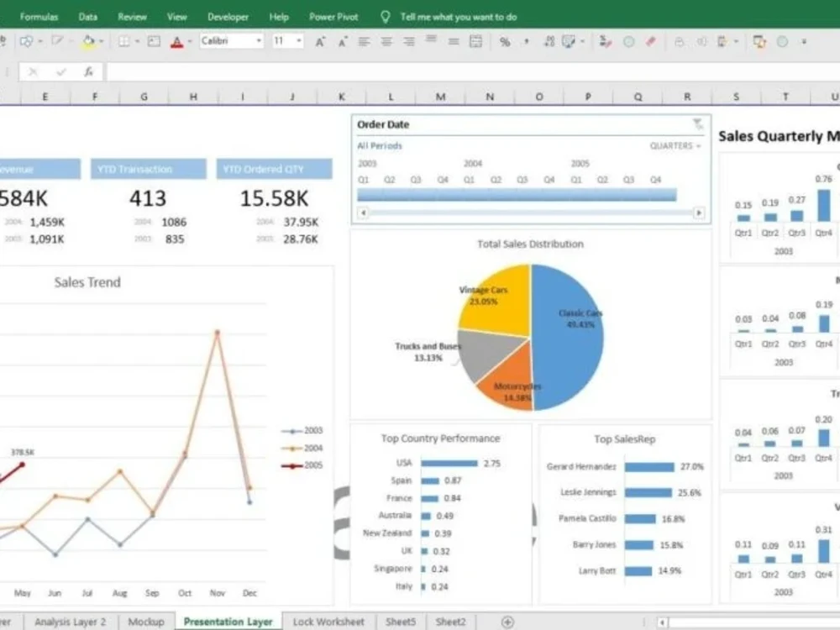Click the sheet horizontal scrollbar at bottom
This screenshot has height=630, width=840.
pyautogui.click(x=753, y=622)
